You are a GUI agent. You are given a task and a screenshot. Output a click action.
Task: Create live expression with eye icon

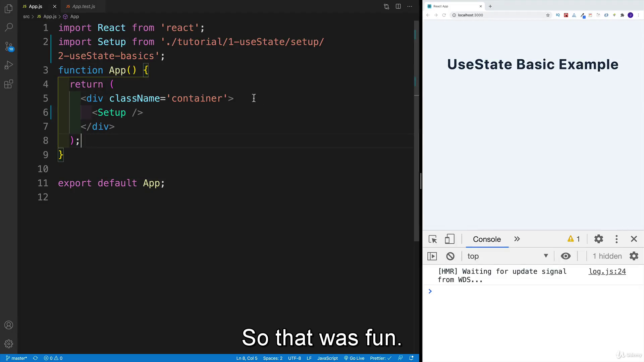click(x=566, y=256)
